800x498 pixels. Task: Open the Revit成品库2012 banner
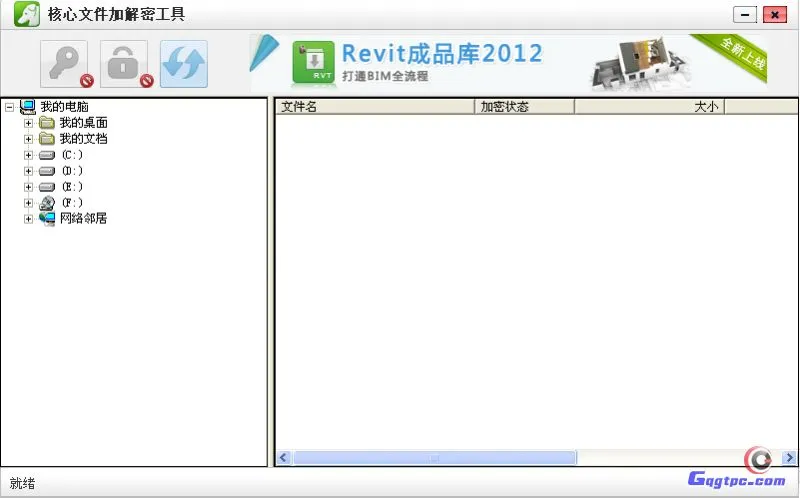(508, 63)
